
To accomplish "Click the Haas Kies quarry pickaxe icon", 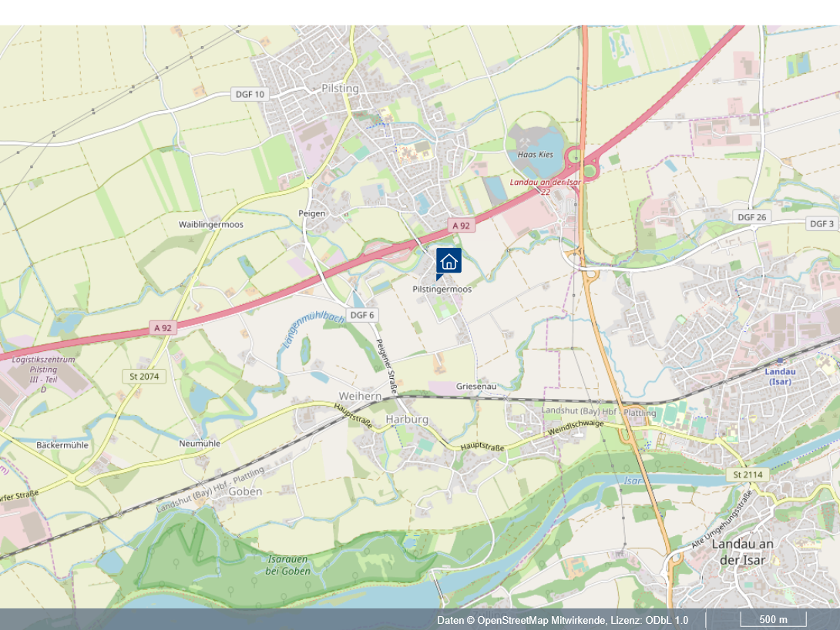I will [525, 143].
